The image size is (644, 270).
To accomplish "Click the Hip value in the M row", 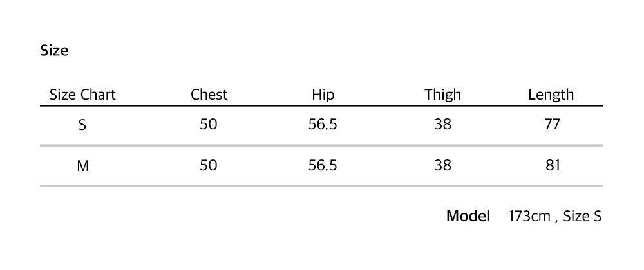I will [x=323, y=165].
